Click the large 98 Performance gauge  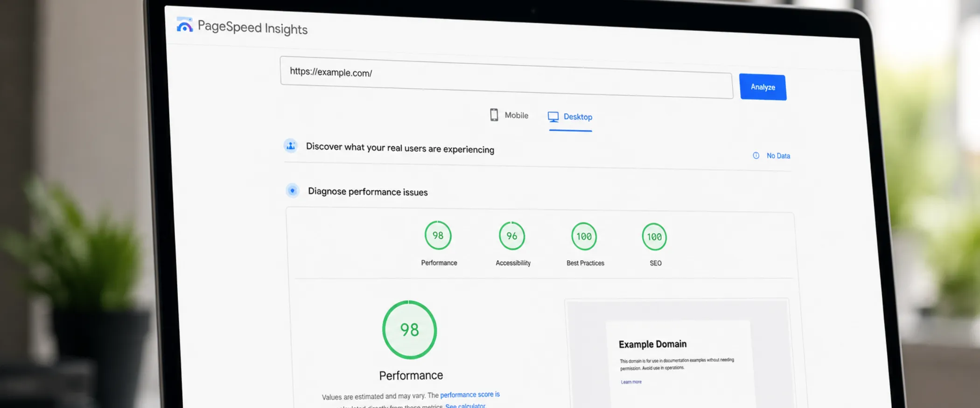click(x=409, y=330)
